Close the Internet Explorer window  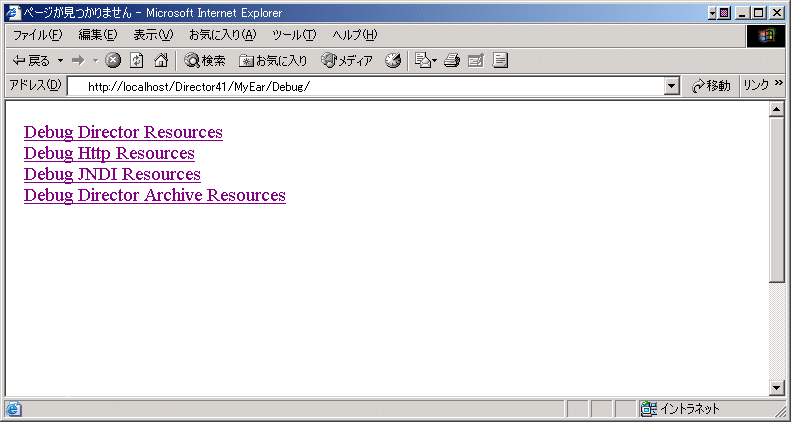point(776,13)
